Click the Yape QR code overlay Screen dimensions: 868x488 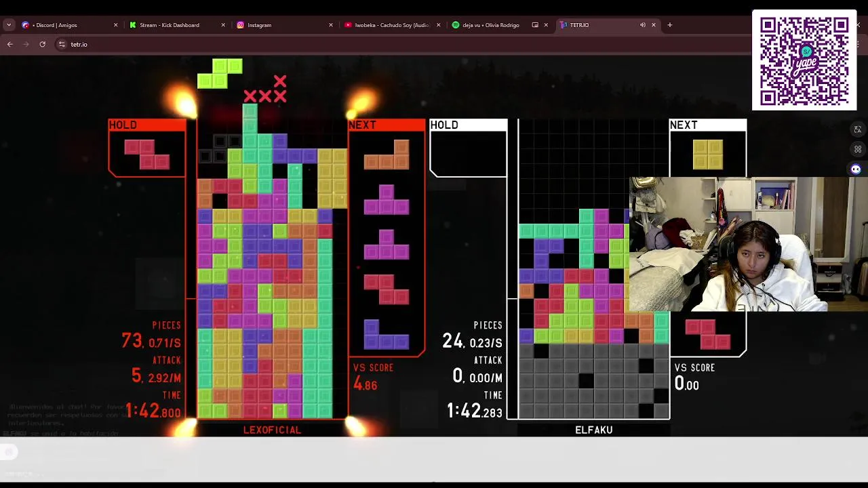(x=804, y=60)
